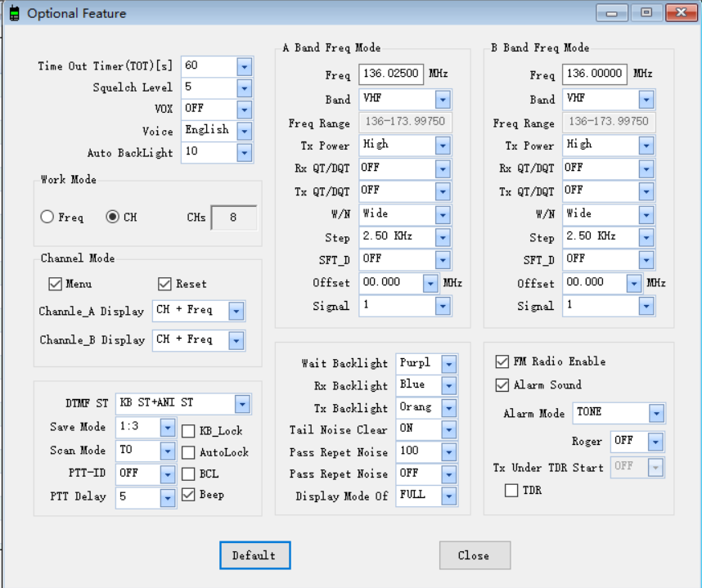Click the A Band Freq input field

(x=390, y=74)
